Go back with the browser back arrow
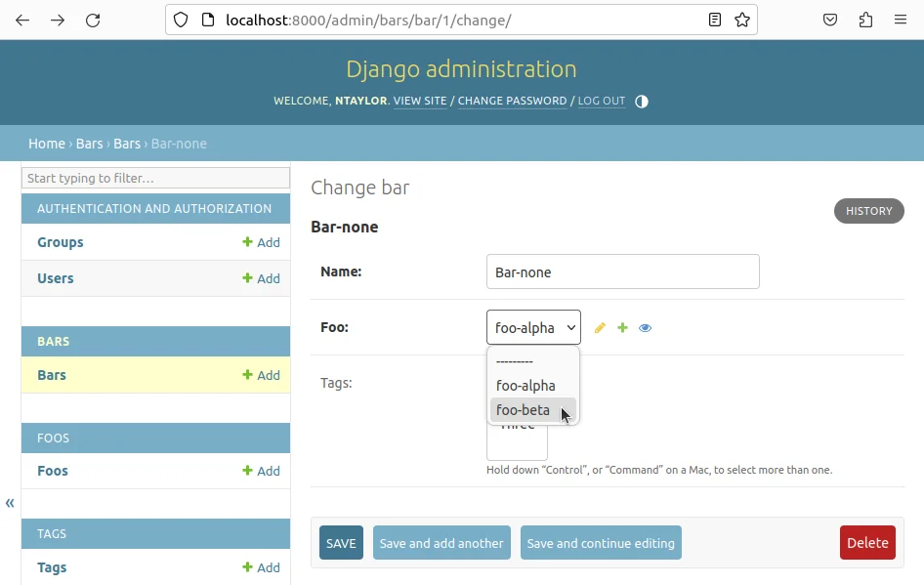 coord(22,20)
